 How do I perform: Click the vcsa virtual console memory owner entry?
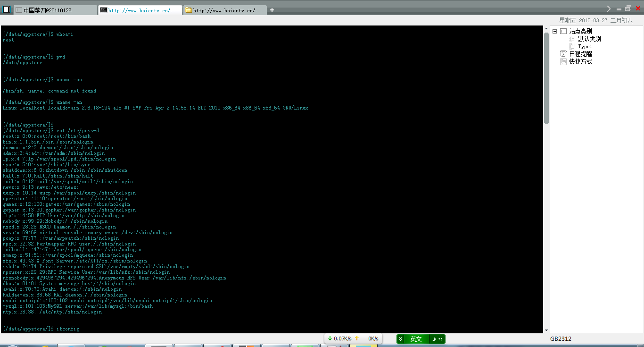88,232
